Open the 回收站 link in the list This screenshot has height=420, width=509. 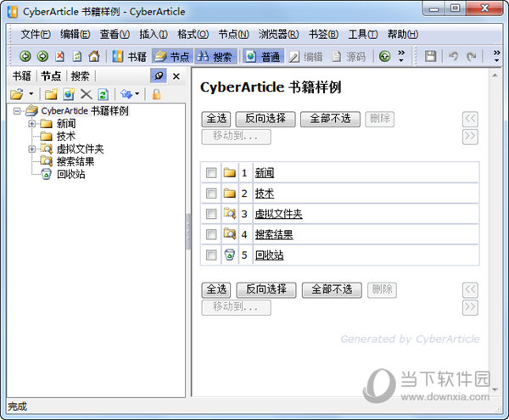tap(269, 255)
